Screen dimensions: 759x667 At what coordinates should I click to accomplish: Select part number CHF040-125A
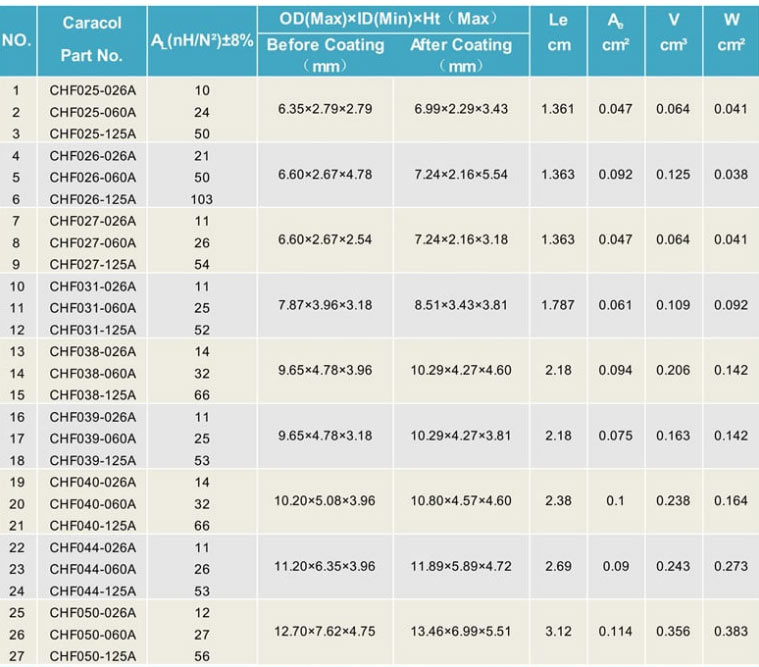(92, 526)
